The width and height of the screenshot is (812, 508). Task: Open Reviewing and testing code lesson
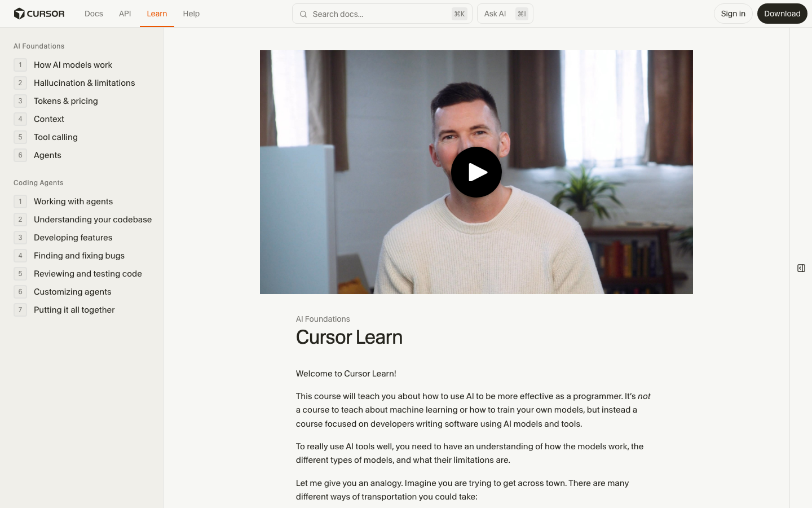click(x=88, y=274)
